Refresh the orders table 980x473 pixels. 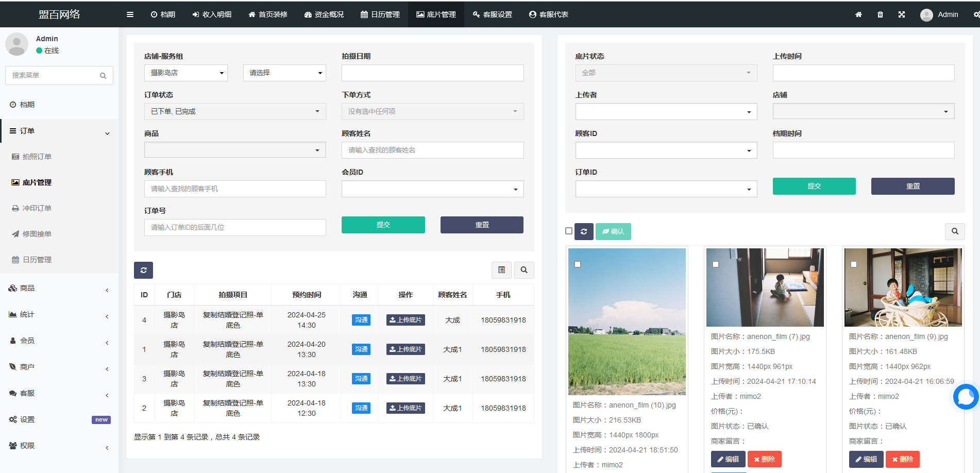point(143,270)
